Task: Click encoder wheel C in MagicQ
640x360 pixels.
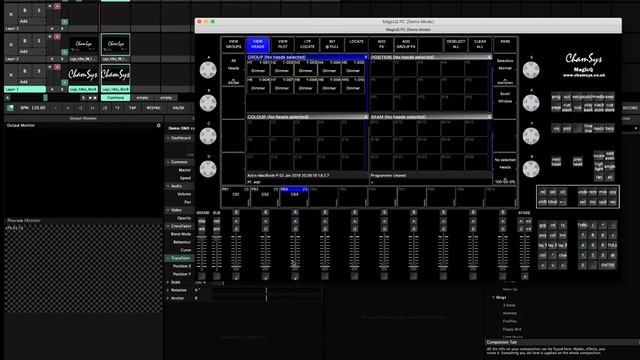Action: pyautogui.click(x=208, y=136)
